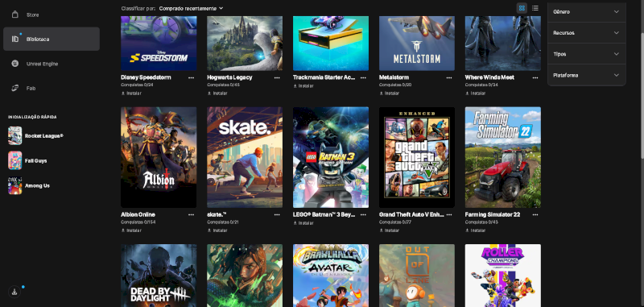Open Albion Online options menu
Viewport: 644px width, 307px height.
coord(191,215)
